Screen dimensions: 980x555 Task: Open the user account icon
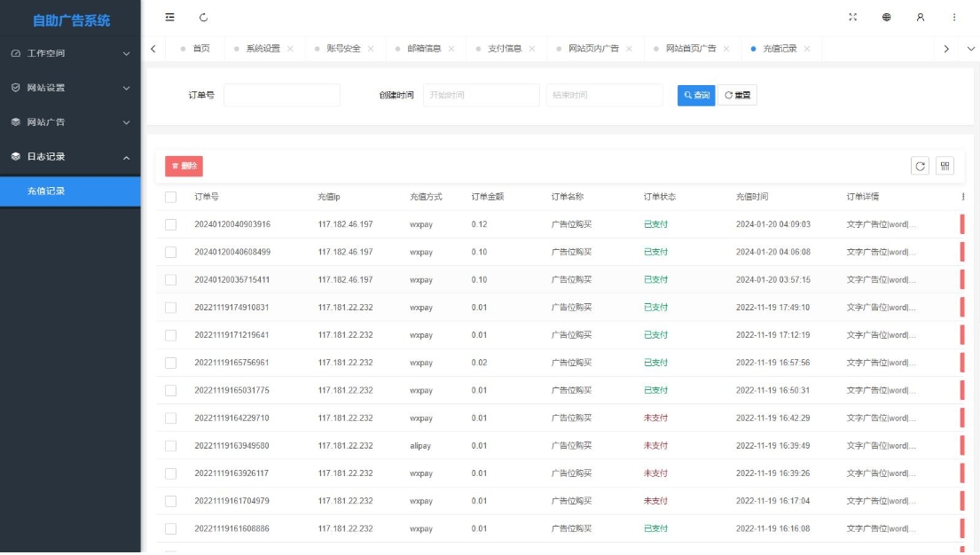[x=920, y=18]
